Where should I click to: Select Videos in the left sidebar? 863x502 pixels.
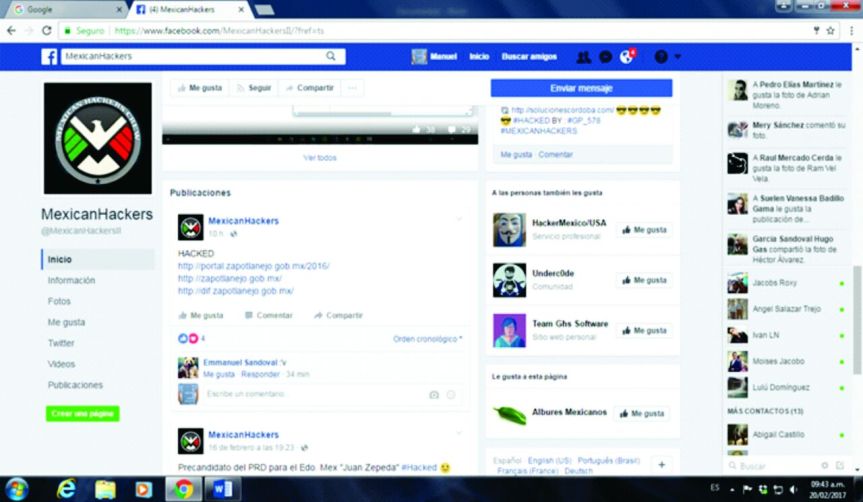click(x=61, y=364)
